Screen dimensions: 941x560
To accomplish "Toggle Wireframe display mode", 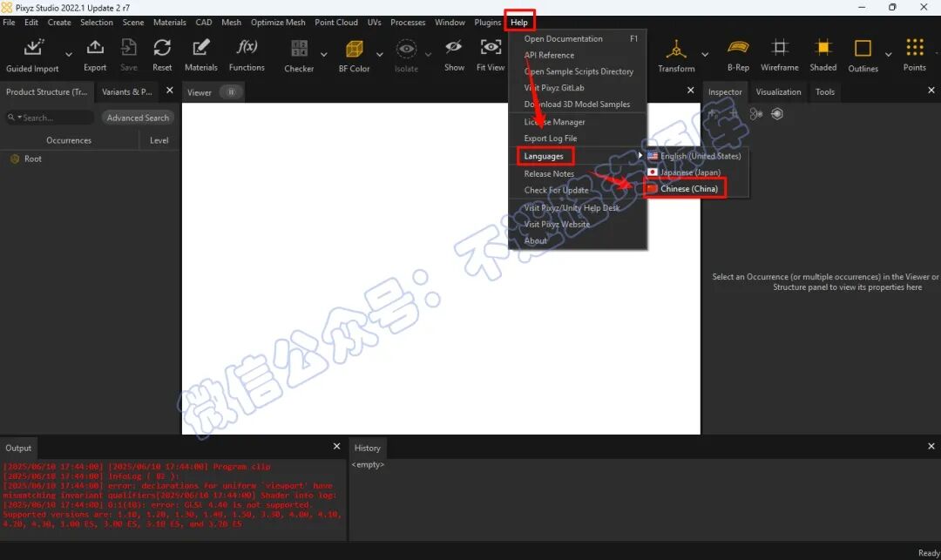I will 780,47.
